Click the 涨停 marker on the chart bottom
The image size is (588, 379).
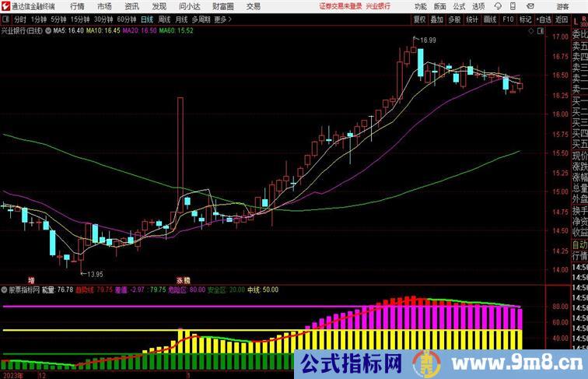pyautogui.click(x=184, y=280)
